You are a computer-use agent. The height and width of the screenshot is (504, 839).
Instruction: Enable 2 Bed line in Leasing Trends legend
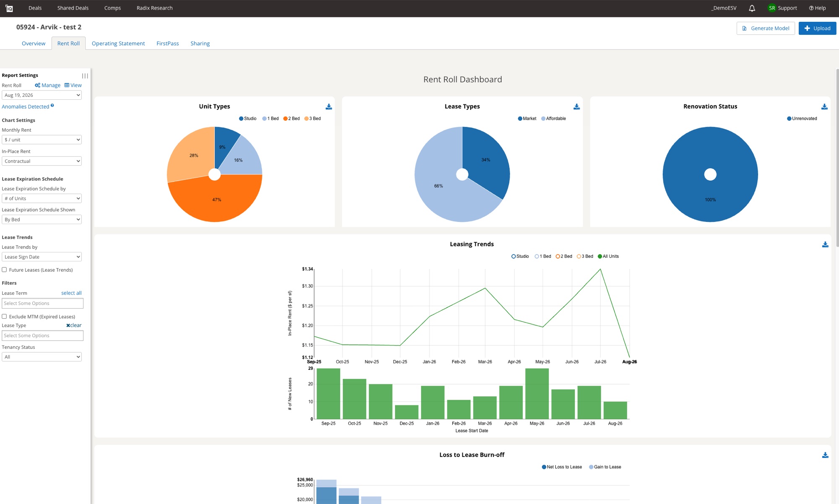(x=564, y=256)
